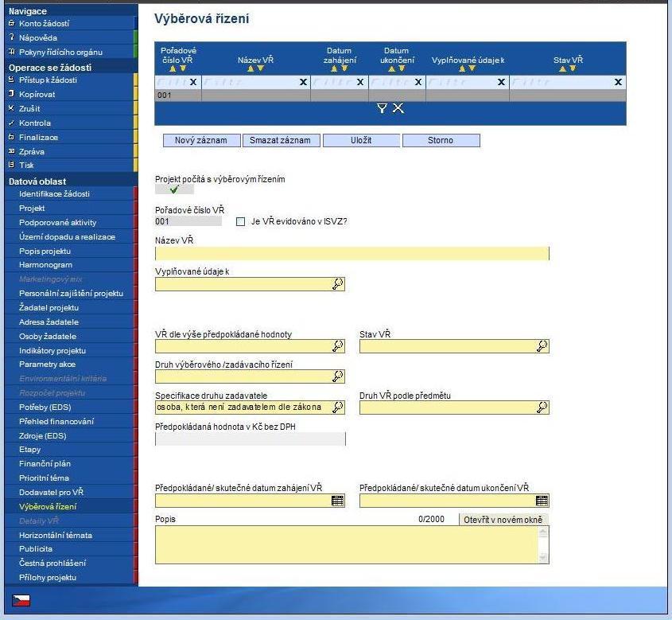Toggle 'Projekt počítá s výběrovým řízením' checkmark
The height and width of the screenshot is (620, 672).
coord(174,189)
